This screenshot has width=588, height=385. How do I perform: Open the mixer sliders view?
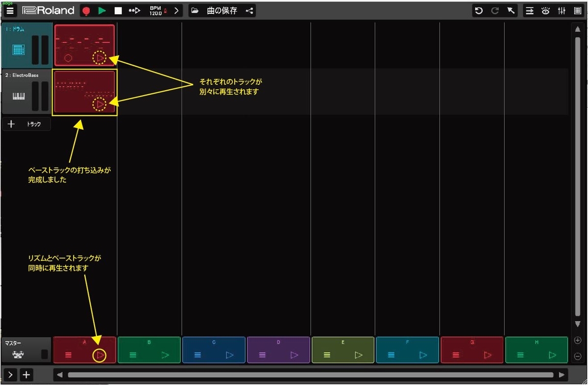[562, 11]
